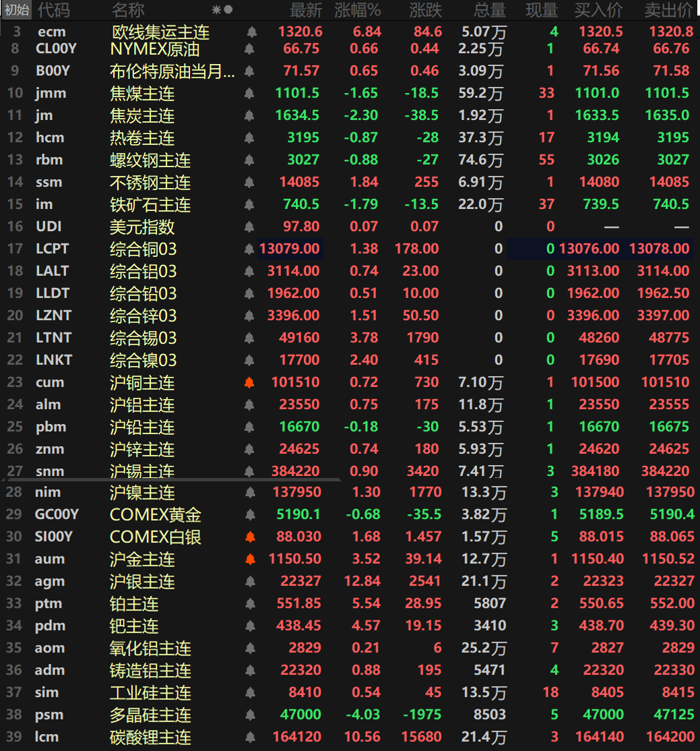700x751 pixels.
Task: Click the alert bell for 多晶硅主连
Action: coord(250,715)
